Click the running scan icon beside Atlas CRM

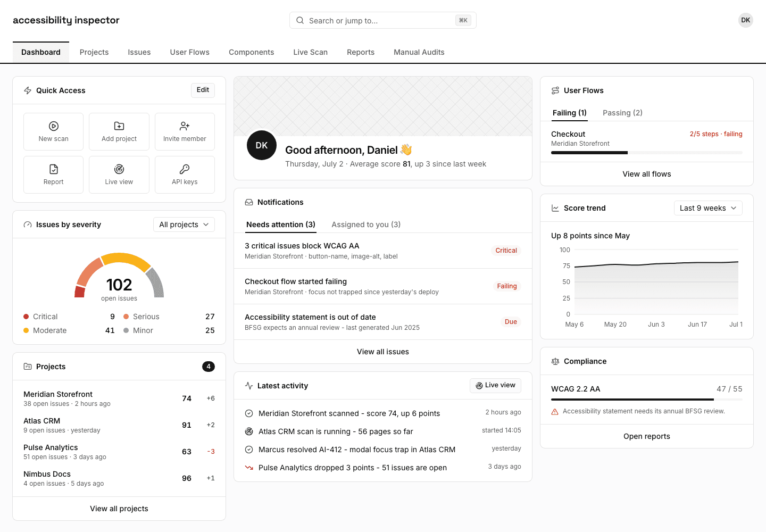coord(248,431)
